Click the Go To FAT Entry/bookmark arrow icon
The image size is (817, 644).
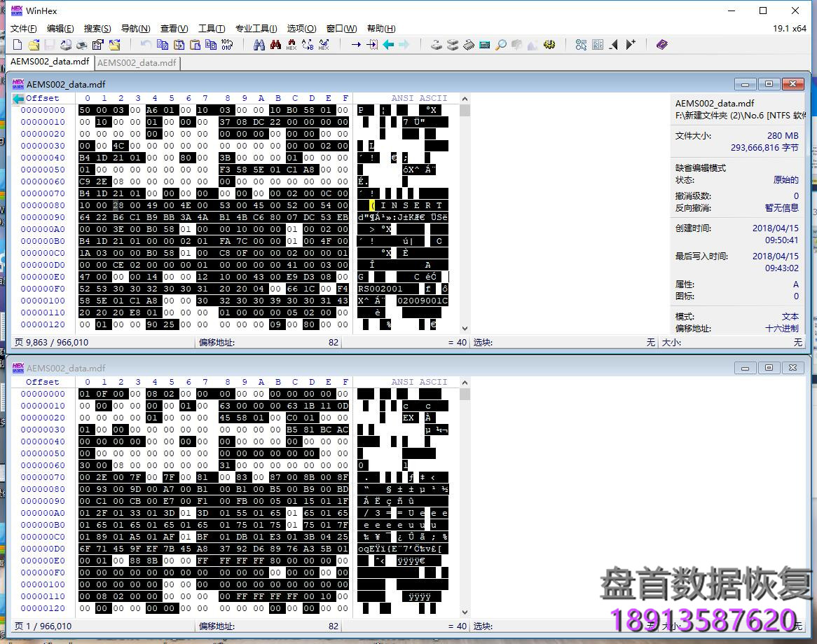(372, 45)
